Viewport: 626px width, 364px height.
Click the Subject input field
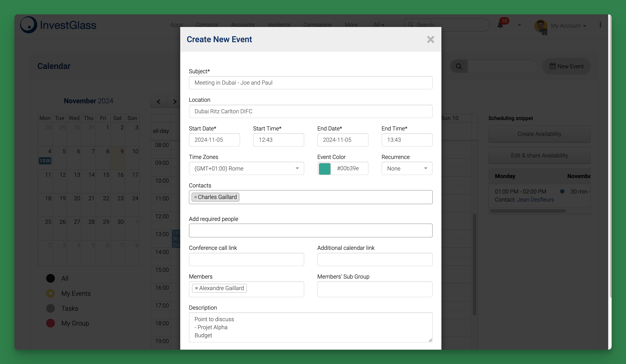[310, 82]
